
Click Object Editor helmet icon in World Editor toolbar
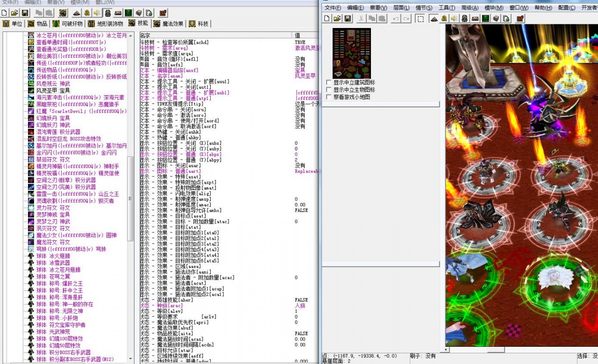point(465,18)
